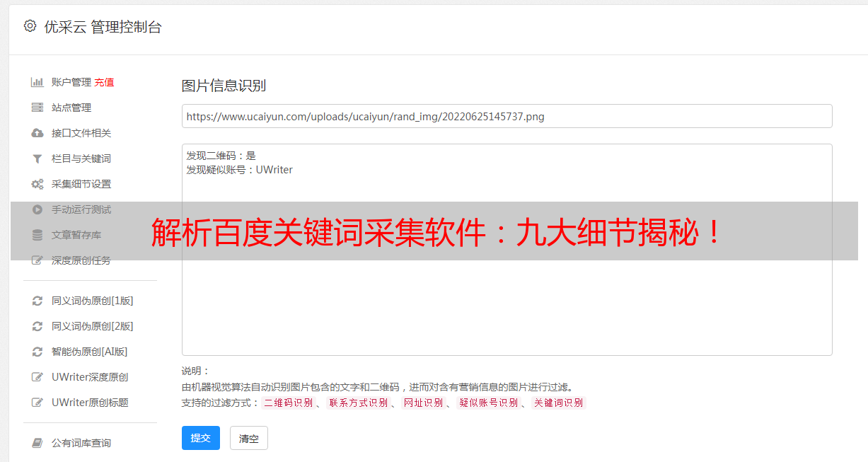Screen dimensions: 868x462
Task: Select 栏目与关键词 in the sidebar
Action: coord(81,158)
